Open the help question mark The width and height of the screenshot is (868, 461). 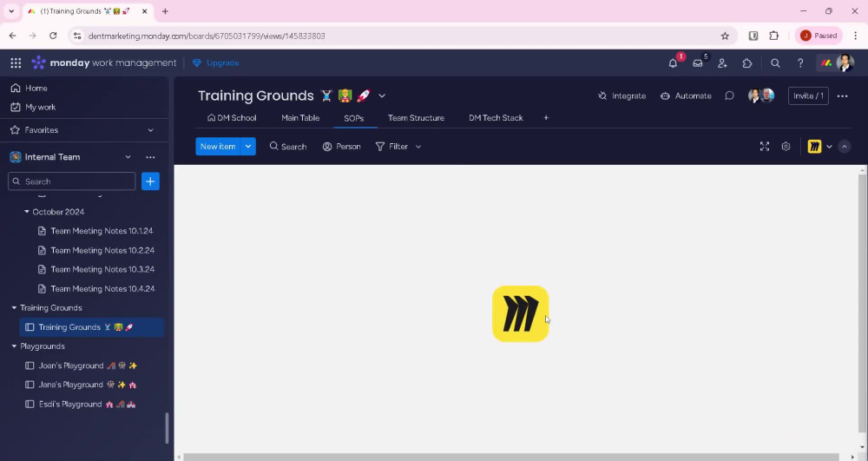(x=800, y=63)
